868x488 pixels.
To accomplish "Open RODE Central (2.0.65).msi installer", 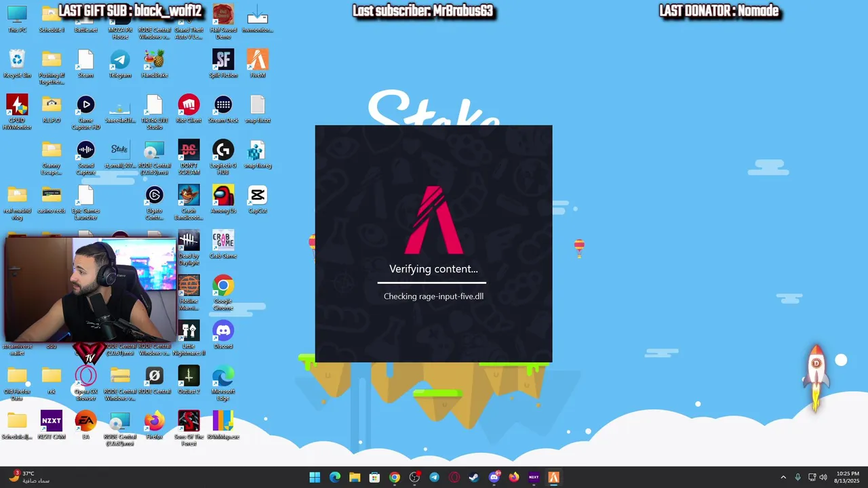I will pyautogui.click(x=154, y=157).
